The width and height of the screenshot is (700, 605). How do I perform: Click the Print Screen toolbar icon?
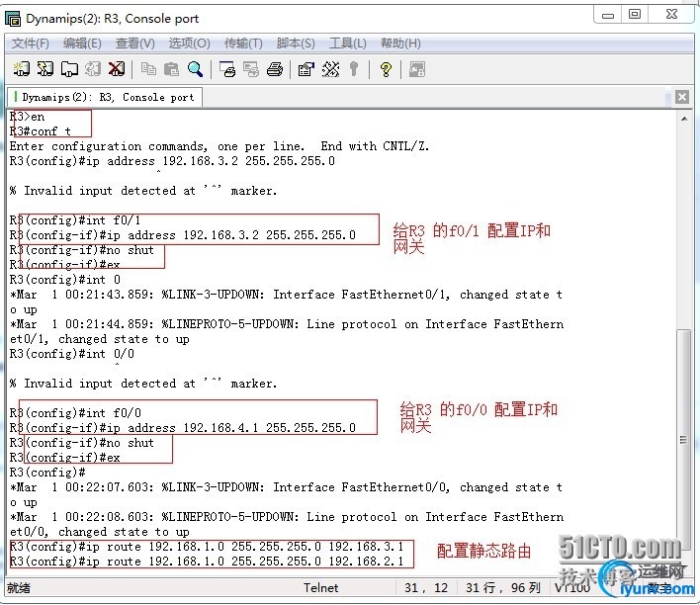pyautogui.click(x=227, y=69)
